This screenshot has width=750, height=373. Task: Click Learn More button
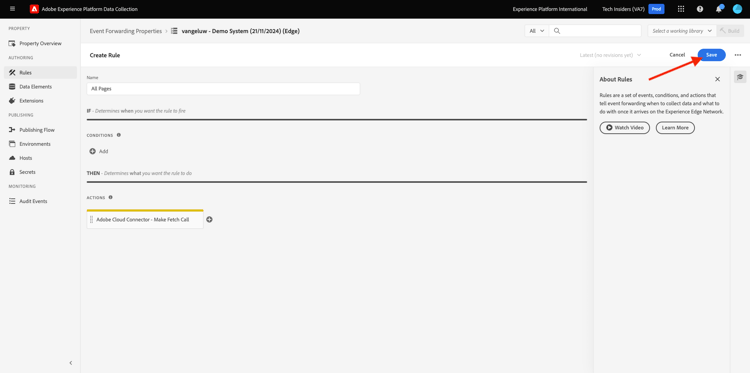675,128
